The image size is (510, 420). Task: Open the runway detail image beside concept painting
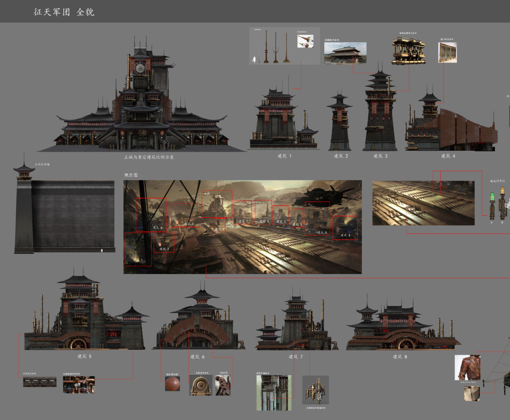click(x=423, y=203)
